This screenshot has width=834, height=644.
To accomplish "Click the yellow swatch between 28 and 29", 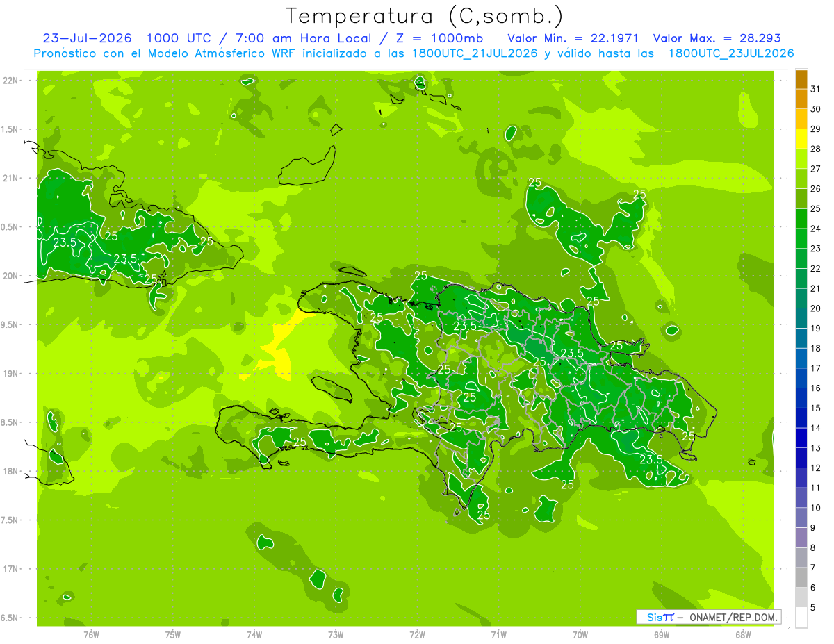I will (x=801, y=139).
